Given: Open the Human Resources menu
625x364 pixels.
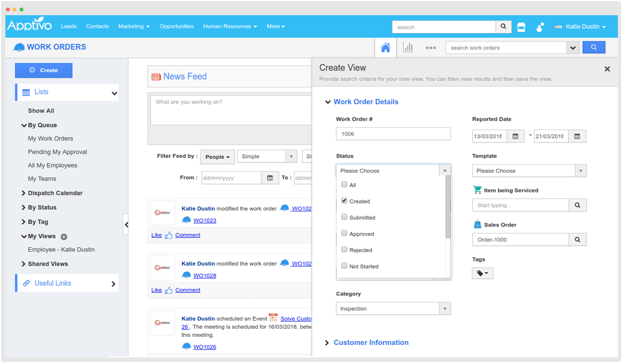Looking at the screenshot, I should pos(231,26).
